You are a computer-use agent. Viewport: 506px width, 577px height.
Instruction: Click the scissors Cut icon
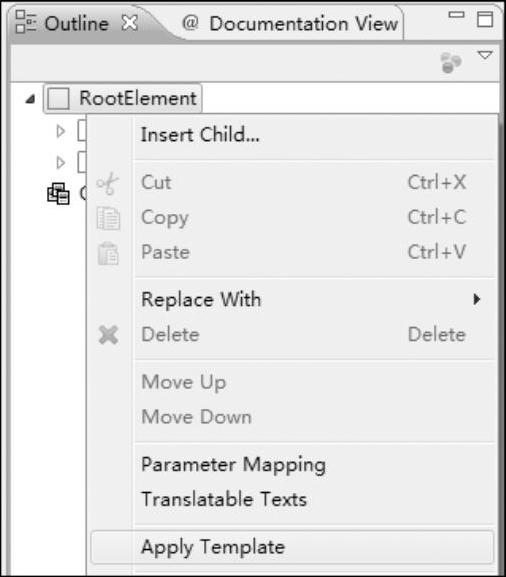pyautogui.click(x=107, y=183)
